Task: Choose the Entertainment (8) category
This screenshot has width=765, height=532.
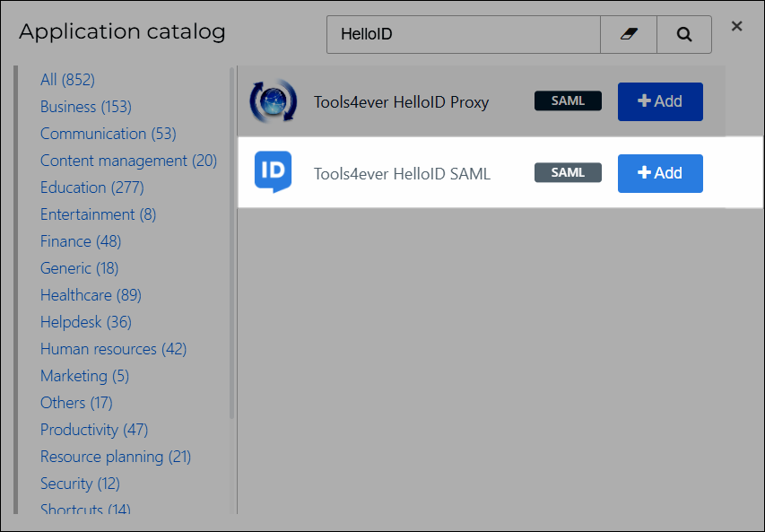Action: pyautogui.click(x=98, y=214)
